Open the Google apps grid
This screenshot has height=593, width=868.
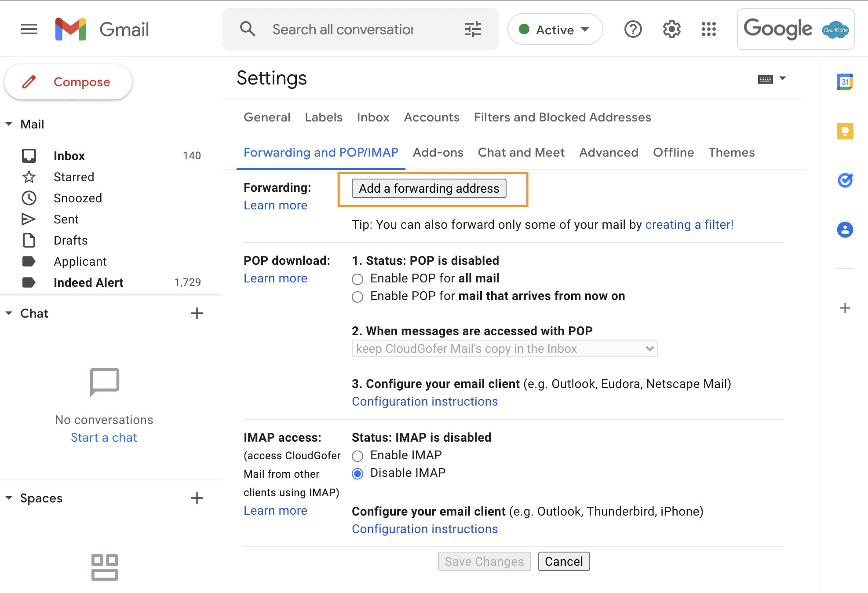tap(709, 29)
